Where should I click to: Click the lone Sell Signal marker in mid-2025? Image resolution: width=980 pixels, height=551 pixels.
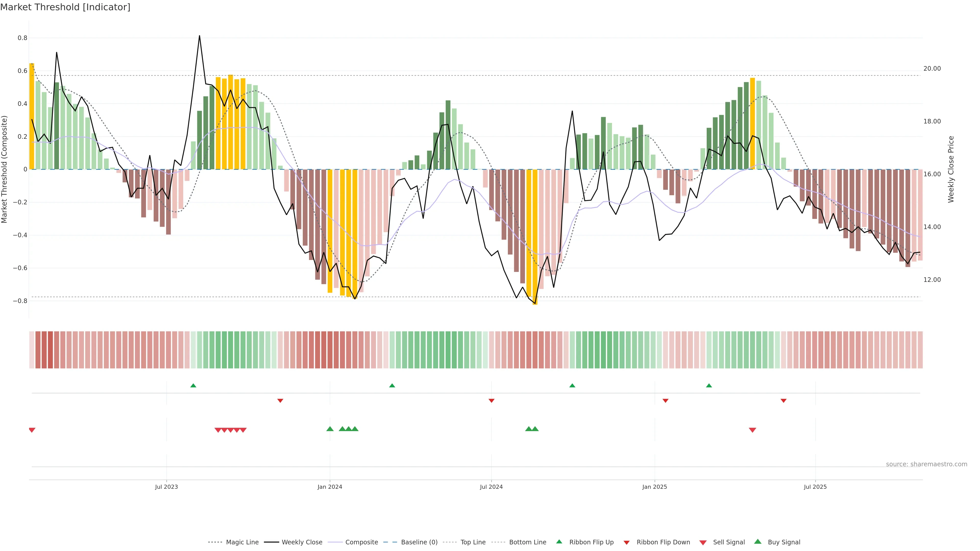click(753, 430)
